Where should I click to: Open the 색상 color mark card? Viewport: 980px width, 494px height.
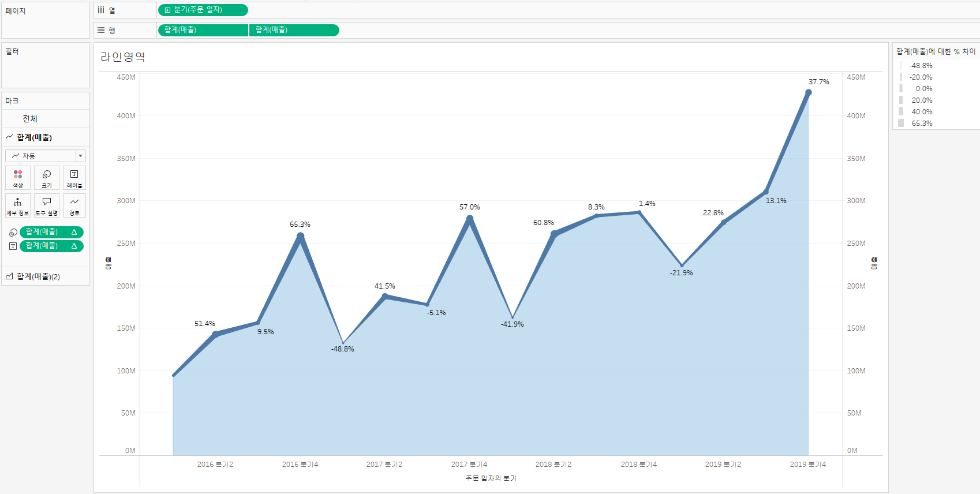coord(18,178)
